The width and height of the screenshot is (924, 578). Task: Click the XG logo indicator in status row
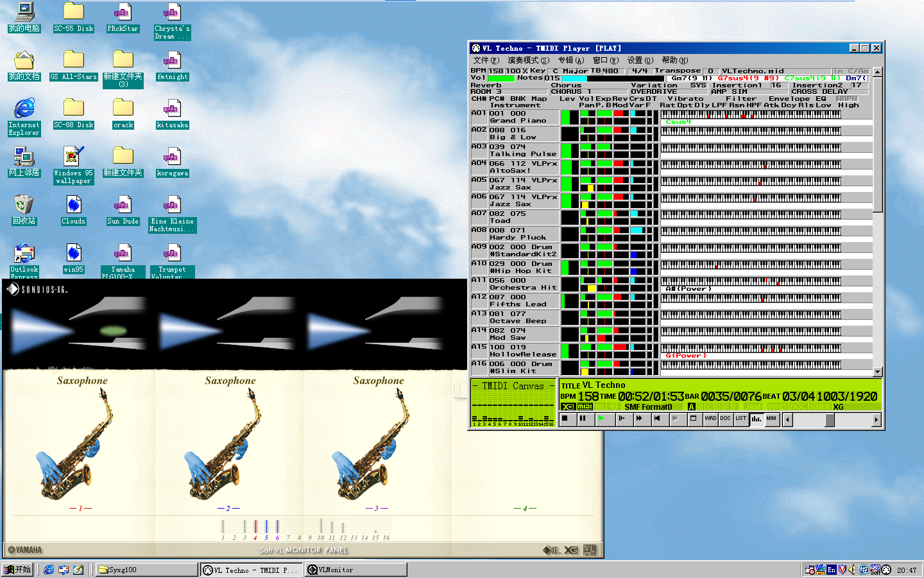(x=568, y=407)
